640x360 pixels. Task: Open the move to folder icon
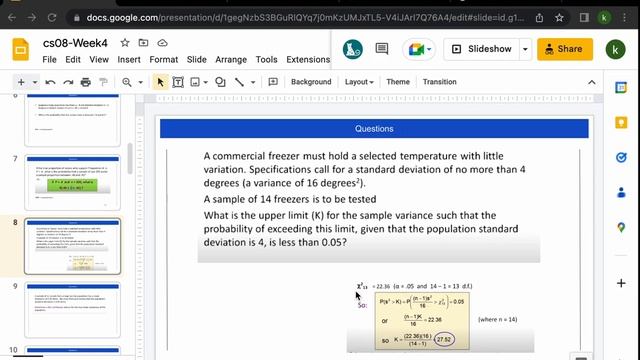click(143, 42)
